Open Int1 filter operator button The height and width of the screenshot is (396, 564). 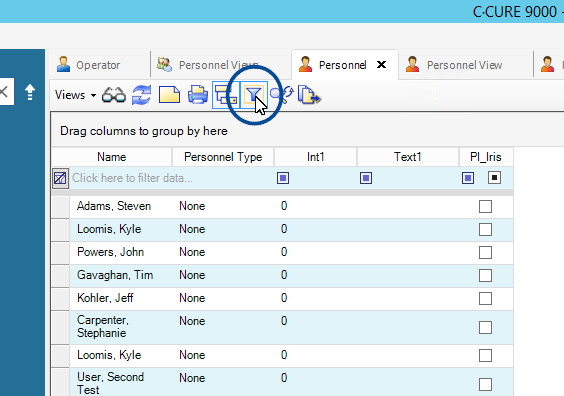(283, 178)
